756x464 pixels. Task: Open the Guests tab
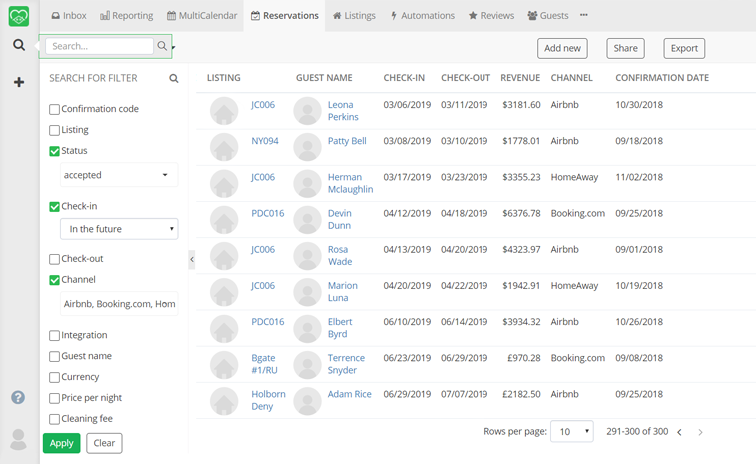pos(548,15)
